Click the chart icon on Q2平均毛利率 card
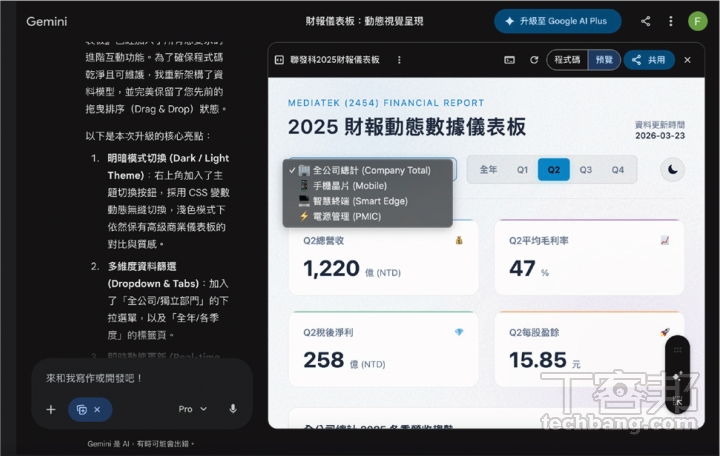 [664, 240]
